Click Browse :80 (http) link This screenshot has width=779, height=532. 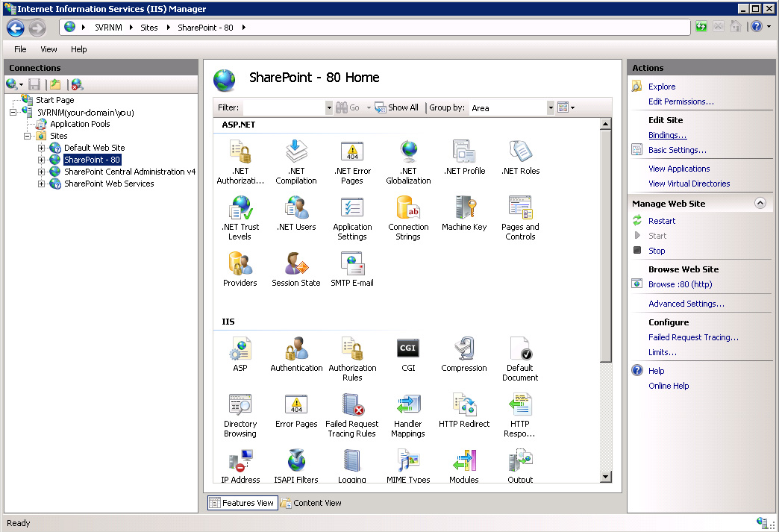(681, 284)
